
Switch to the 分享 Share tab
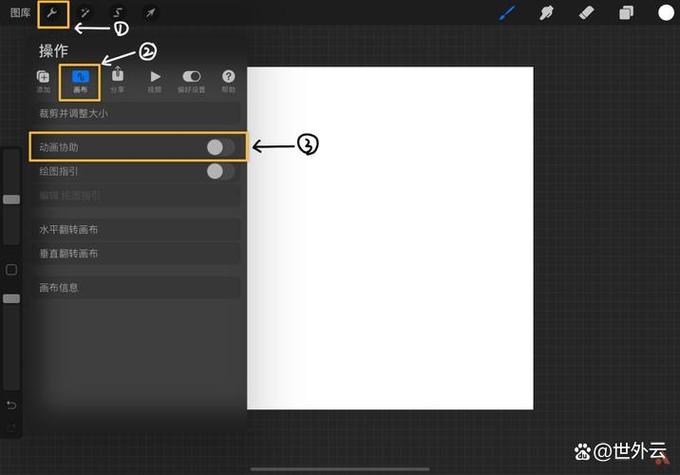point(118,81)
